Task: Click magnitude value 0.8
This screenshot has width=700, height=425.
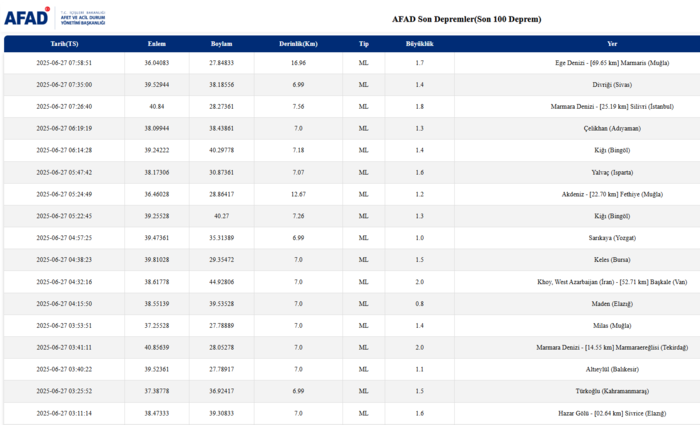Action: tap(420, 304)
